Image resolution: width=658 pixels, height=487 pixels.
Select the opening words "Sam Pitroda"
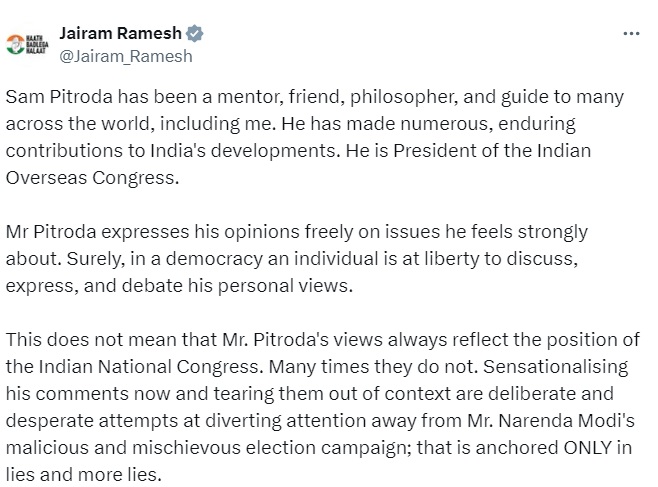click(x=59, y=97)
